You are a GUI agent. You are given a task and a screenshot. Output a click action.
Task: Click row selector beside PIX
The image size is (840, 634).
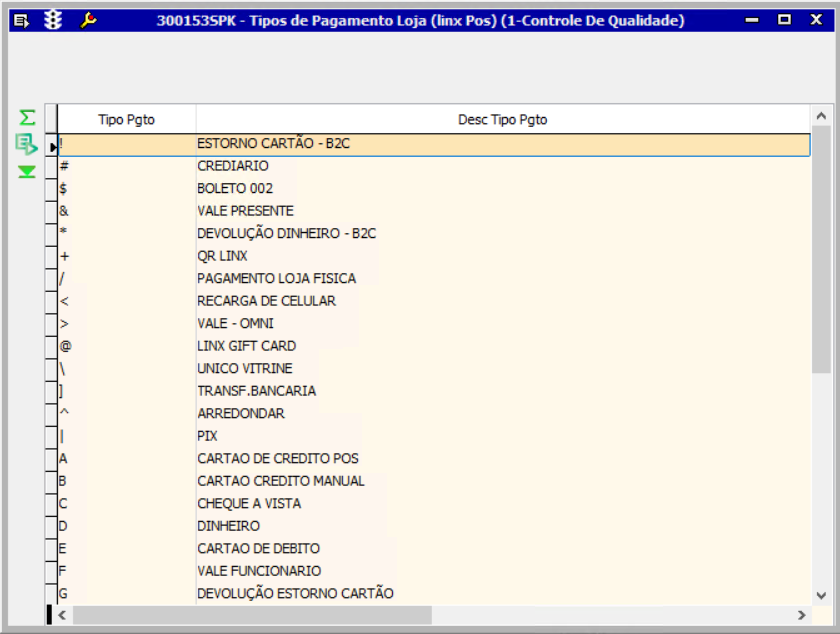click(x=51, y=437)
